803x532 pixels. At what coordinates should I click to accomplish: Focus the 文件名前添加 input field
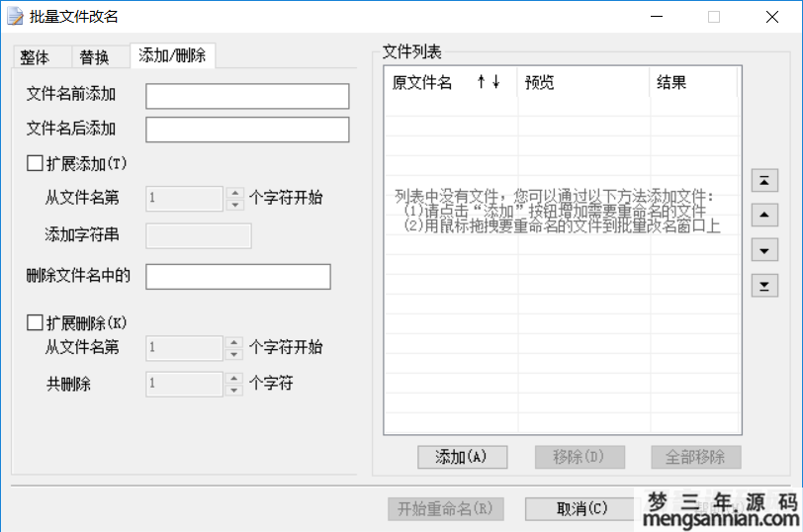[247, 96]
